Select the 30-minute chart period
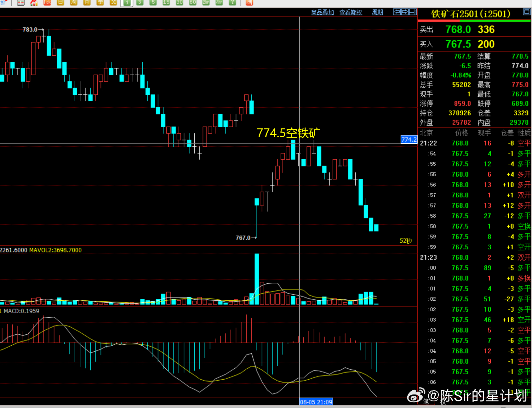This screenshot has width=532, height=408. 180,3
